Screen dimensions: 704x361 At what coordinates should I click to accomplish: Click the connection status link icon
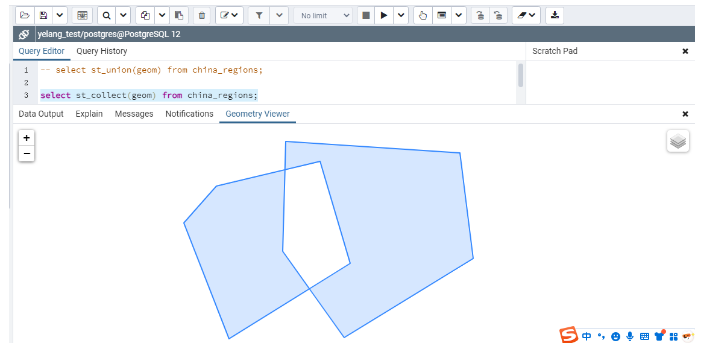click(24, 34)
